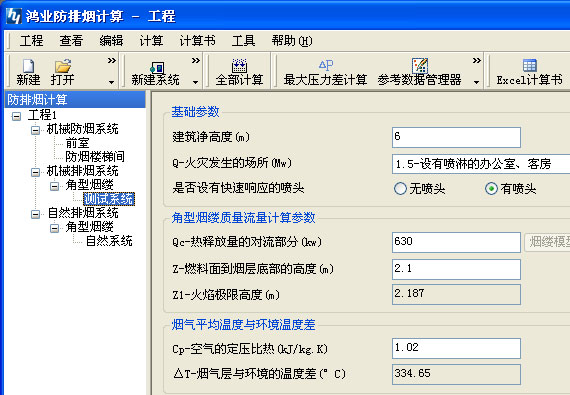The height and width of the screenshot is (395, 570).
Task: Click the 鸿业 app logo in title bar
Action: click(x=14, y=16)
